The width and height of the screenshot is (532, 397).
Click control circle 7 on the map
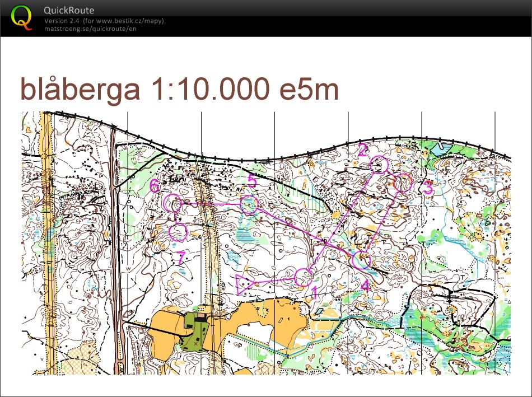pyautogui.click(x=179, y=232)
